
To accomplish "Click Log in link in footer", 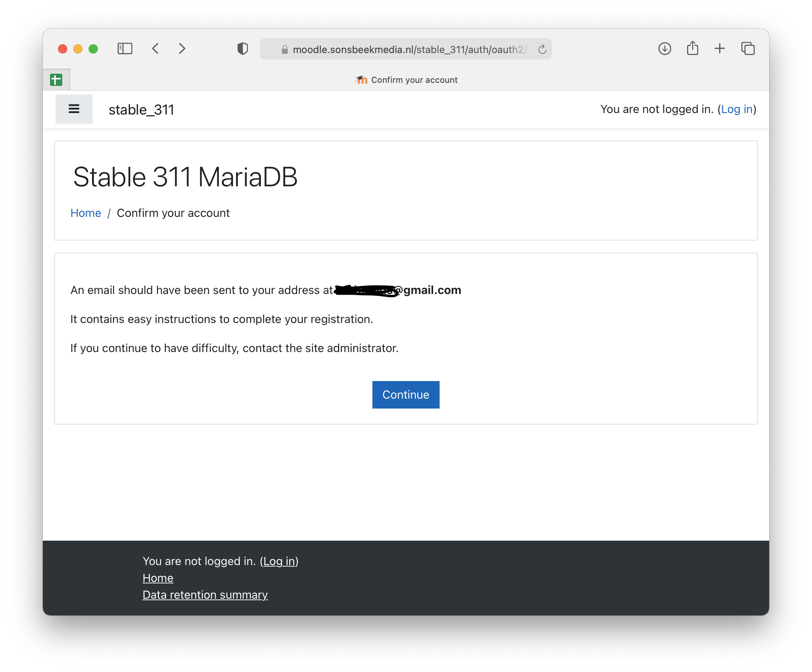I will [279, 561].
